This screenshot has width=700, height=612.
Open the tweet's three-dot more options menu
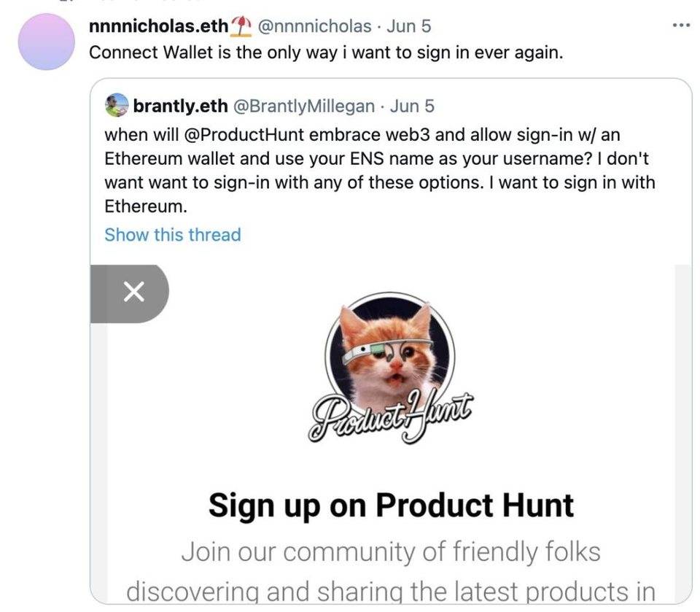pyautogui.click(x=681, y=26)
